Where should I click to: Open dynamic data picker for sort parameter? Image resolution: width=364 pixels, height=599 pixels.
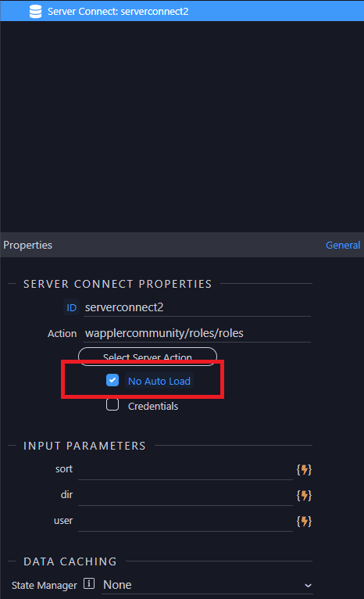304,469
